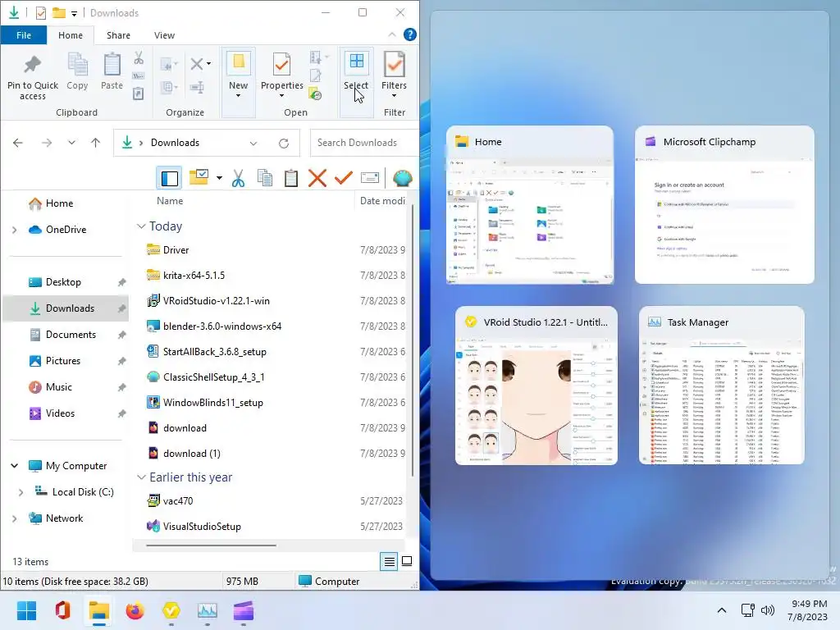Open the Windows Start button

(x=27, y=610)
